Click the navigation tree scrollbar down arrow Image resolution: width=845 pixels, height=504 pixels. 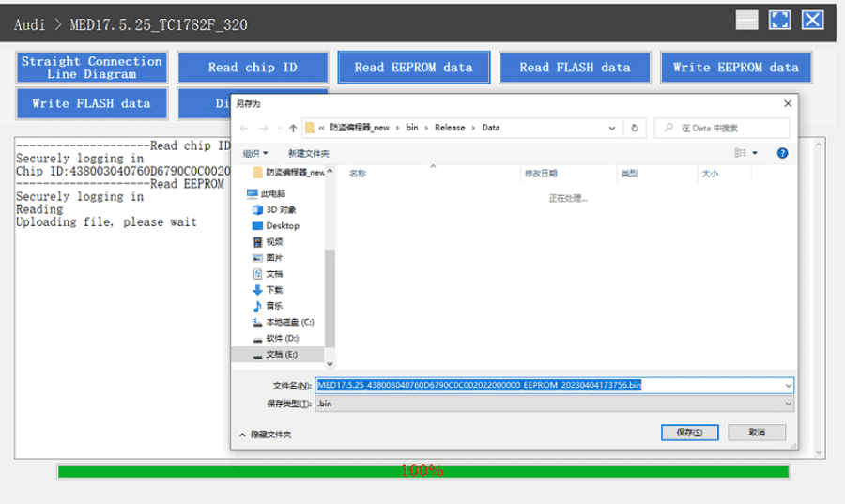tap(330, 364)
